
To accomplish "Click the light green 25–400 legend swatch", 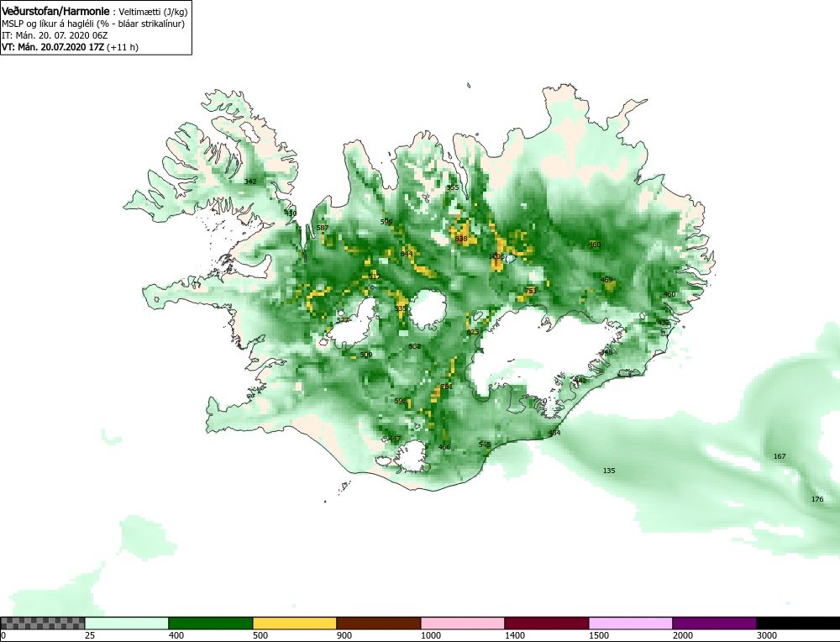I will coord(127,623).
